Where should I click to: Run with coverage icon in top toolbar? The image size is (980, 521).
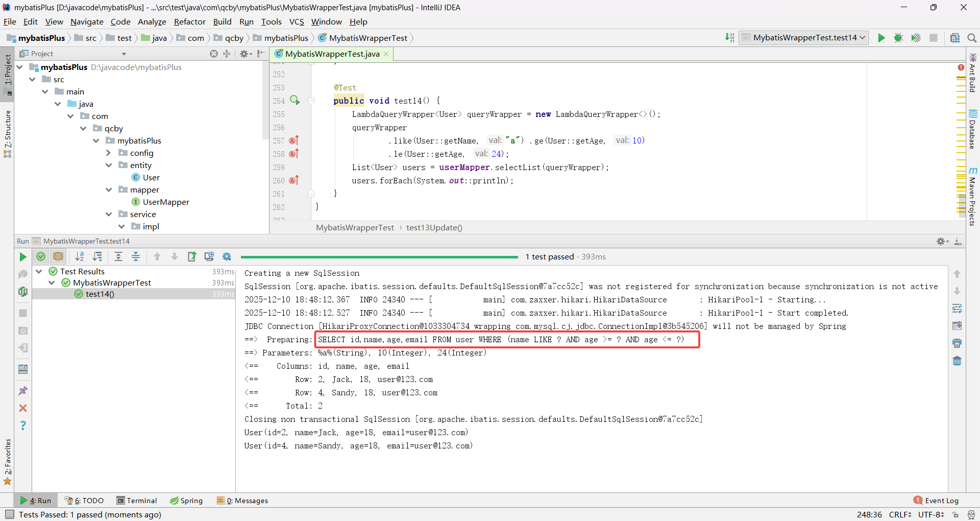[916, 38]
